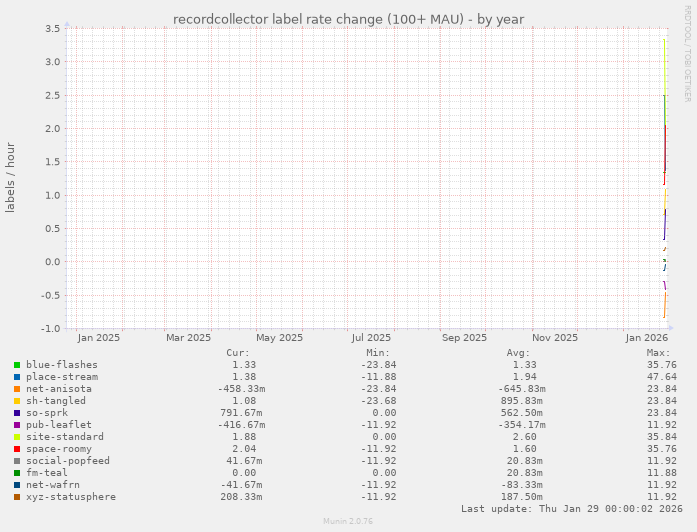Viewport: 697px width, 532px height.
Task: Click the 'Nov 2025' x-axis label
Action: point(555,338)
